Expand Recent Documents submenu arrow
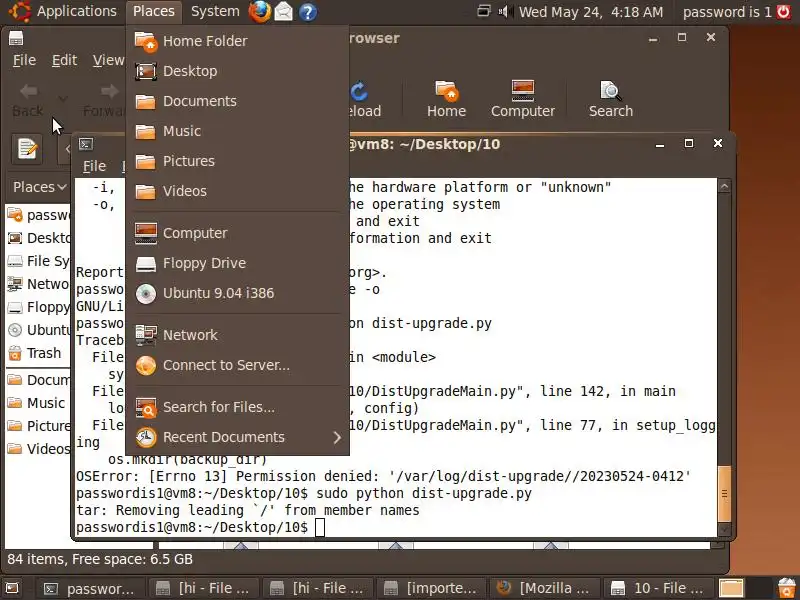This screenshot has height=600, width=800. click(x=337, y=437)
